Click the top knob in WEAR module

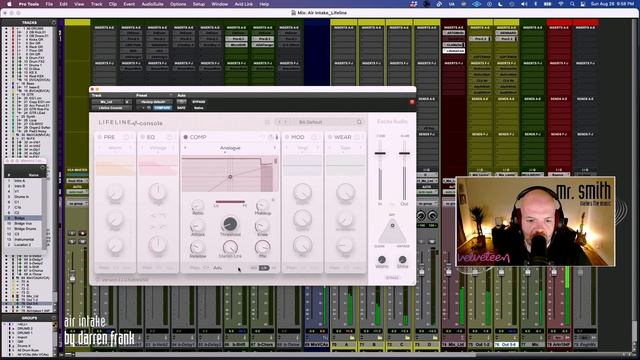346,193
